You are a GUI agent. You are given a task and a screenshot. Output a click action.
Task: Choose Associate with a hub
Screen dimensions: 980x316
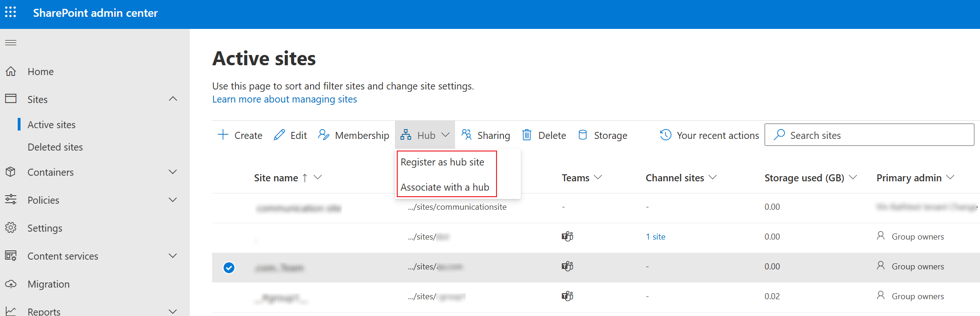[x=445, y=187]
